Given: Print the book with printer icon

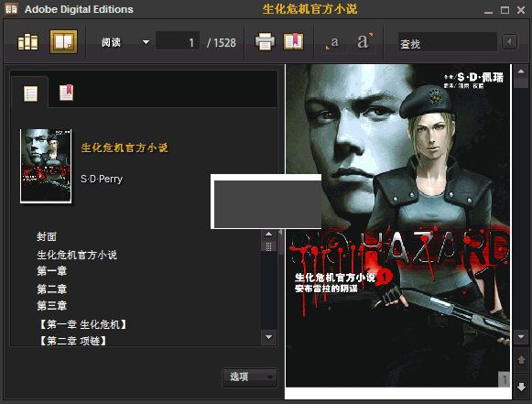Looking at the screenshot, I should pos(265,41).
